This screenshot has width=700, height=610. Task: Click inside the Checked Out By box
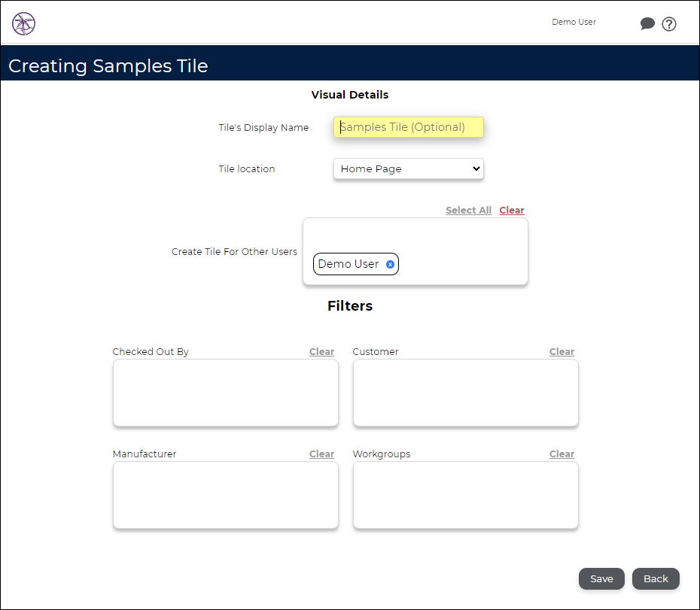(x=226, y=393)
